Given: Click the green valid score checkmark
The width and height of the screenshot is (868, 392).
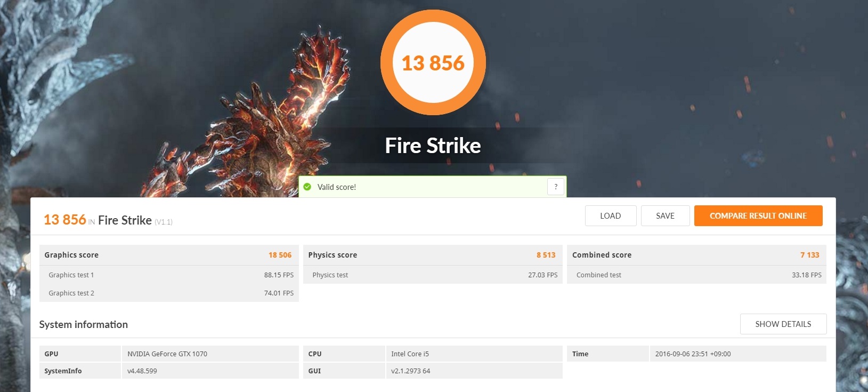Looking at the screenshot, I should 307,187.
